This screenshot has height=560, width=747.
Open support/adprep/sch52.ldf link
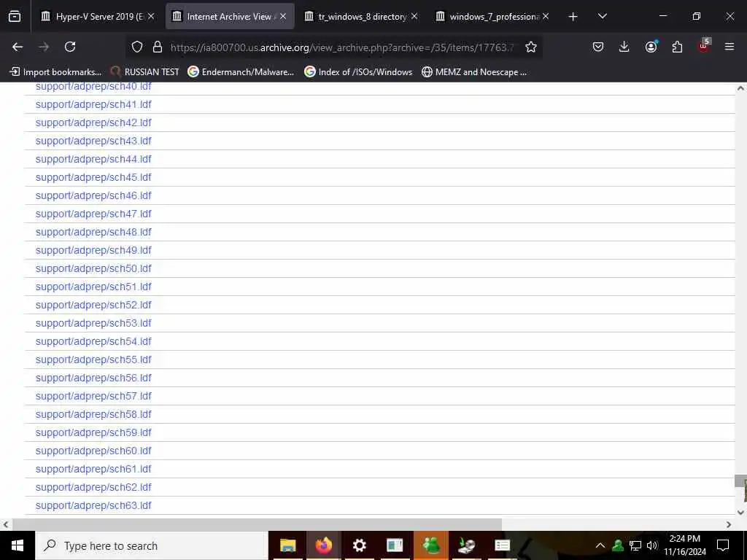(93, 305)
